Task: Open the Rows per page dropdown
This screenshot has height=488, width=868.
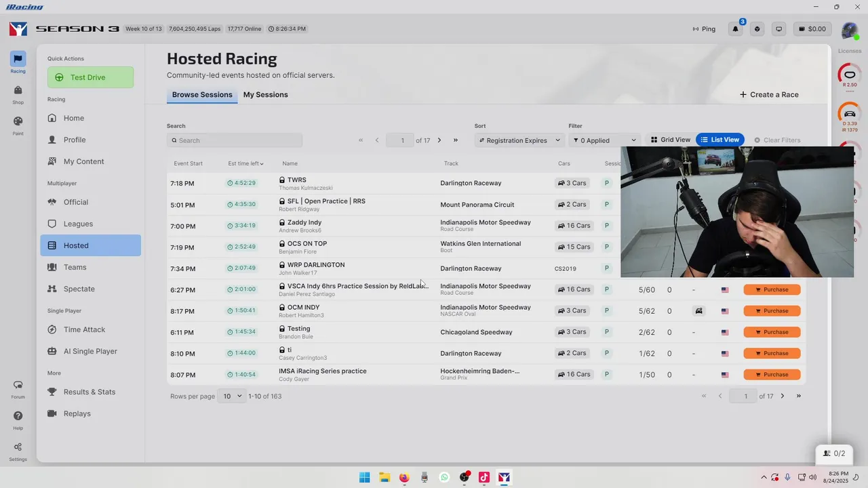Action: pyautogui.click(x=233, y=396)
